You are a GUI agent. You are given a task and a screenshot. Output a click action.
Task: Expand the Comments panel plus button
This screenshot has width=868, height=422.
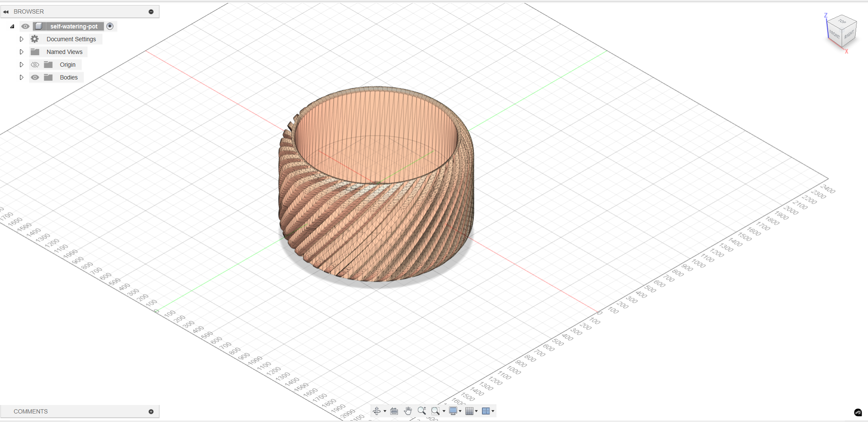pos(151,411)
